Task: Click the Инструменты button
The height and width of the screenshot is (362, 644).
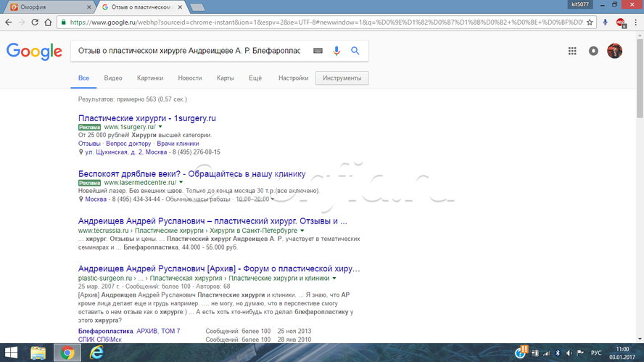Action: [342, 78]
